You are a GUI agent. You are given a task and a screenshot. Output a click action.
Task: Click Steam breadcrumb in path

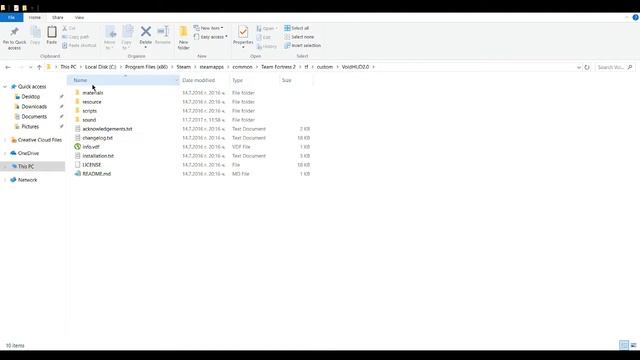[x=183, y=67]
